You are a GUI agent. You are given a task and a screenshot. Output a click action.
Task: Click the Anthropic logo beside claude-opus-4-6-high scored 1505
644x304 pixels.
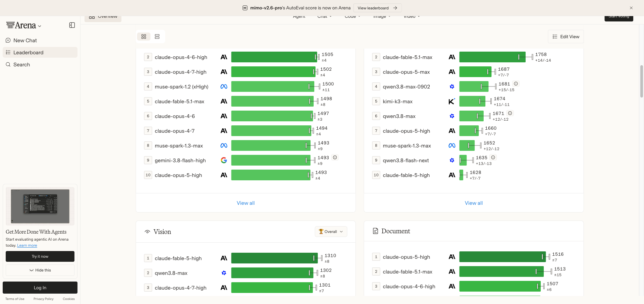pyautogui.click(x=224, y=57)
